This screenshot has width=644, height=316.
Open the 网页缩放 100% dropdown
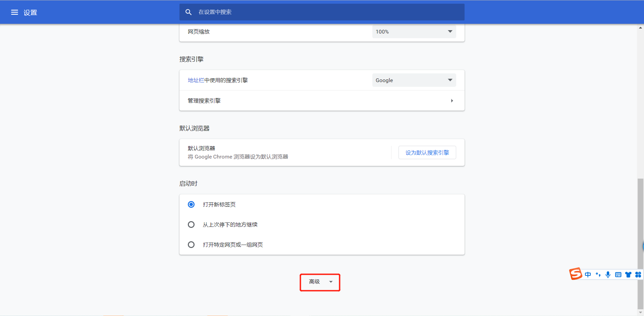click(x=414, y=31)
